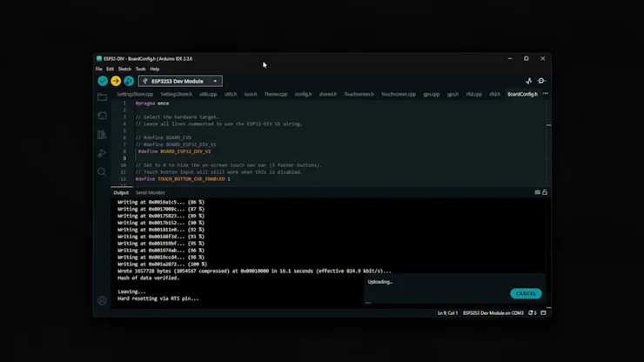This screenshot has height=362, width=644.
Task: Open the Debug sidebar panel icon
Action: [x=102, y=153]
